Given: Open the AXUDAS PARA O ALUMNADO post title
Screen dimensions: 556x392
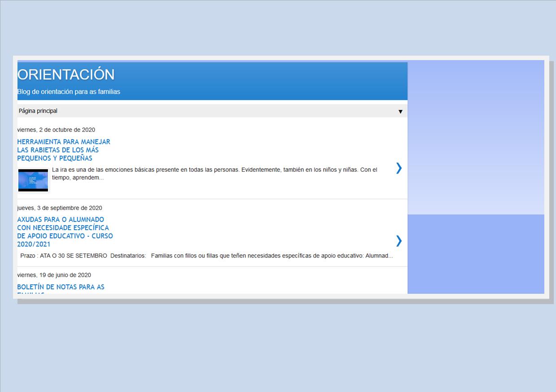Looking at the screenshot, I should pos(65,232).
